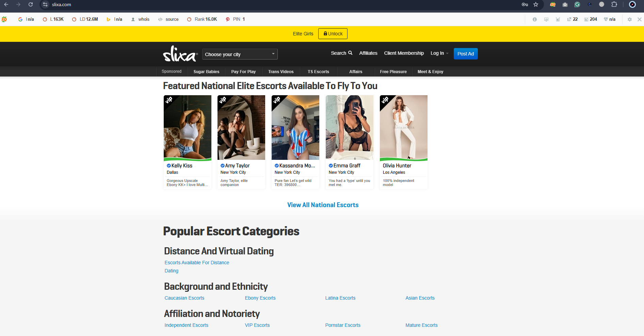The image size is (644, 336).
Task: Click the Post Ad button
Action: coord(465,54)
